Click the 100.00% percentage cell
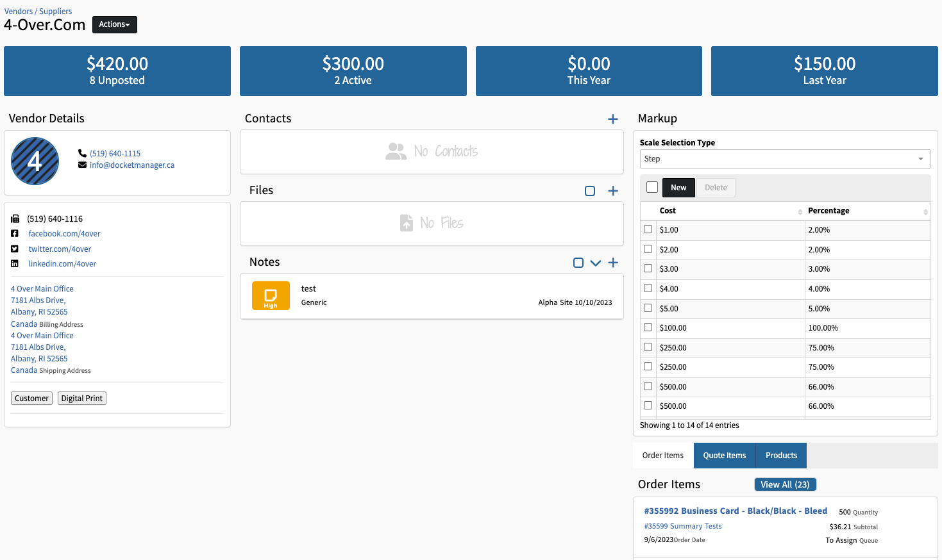This screenshot has height=560, width=942. [868, 328]
